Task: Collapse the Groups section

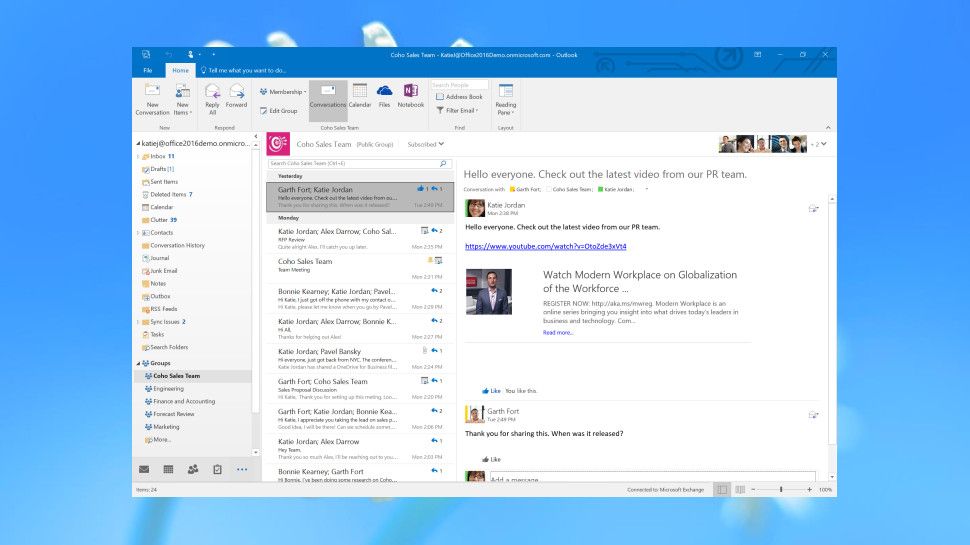Action: pyautogui.click(x=138, y=363)
